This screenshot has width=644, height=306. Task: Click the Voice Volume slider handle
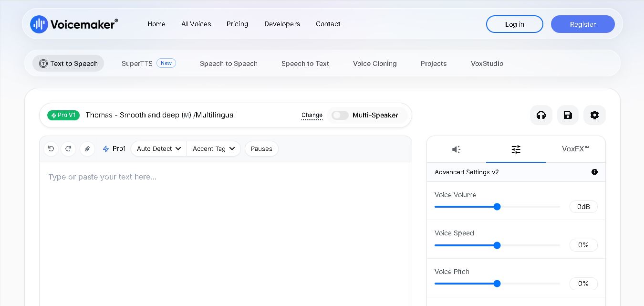pyautogui.click(x=497, y=207)
